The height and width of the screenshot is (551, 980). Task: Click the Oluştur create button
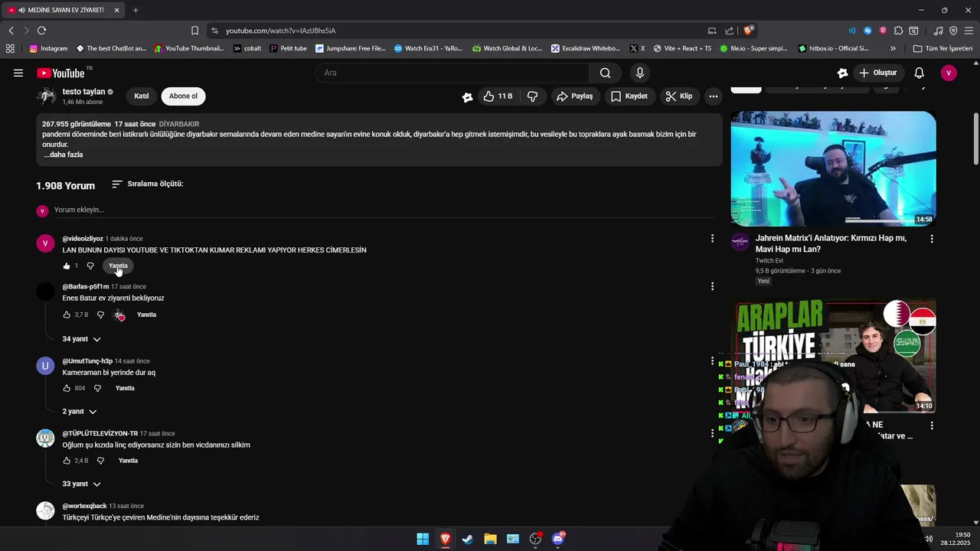[877, 73]
